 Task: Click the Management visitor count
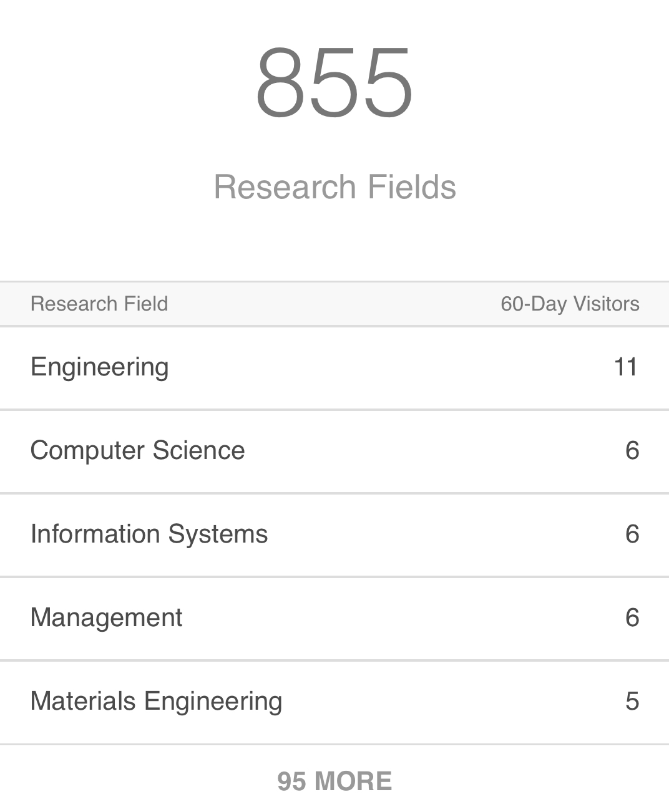632,617
